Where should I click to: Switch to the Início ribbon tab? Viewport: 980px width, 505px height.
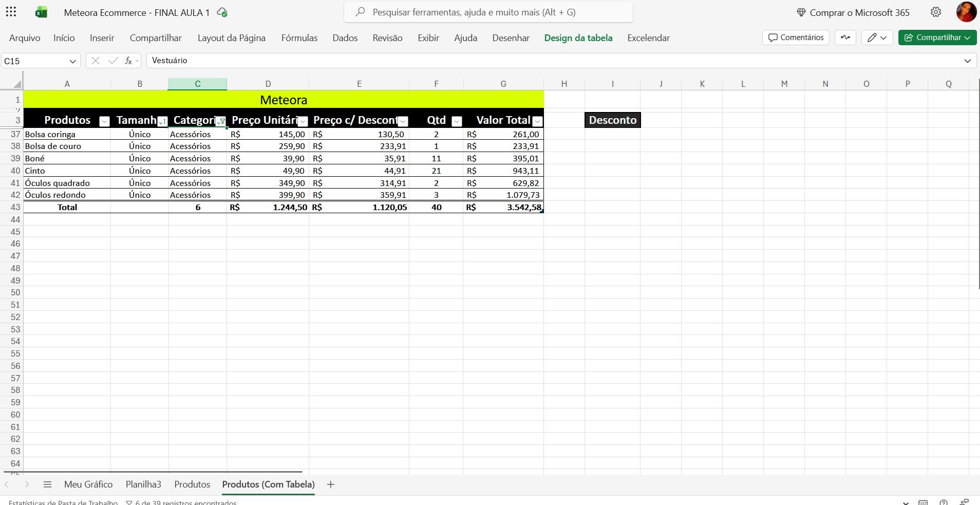(64, 38)
